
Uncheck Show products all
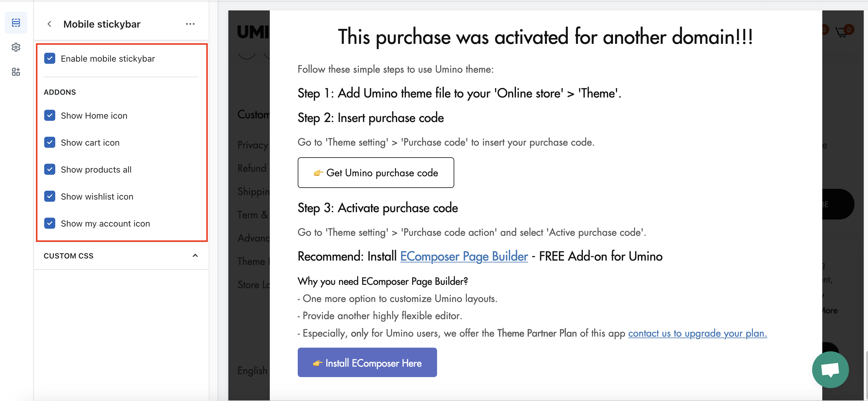[50, 169]
